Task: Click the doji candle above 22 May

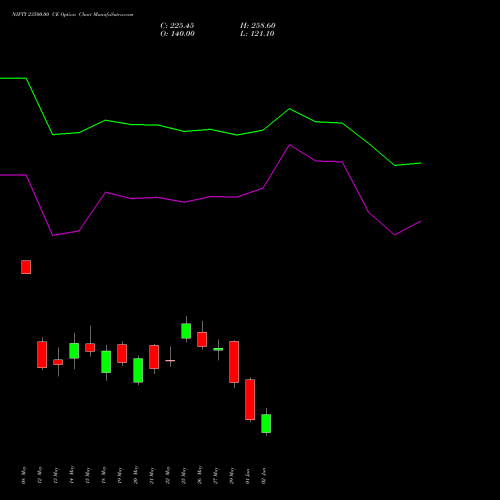Action: (170, 360)
